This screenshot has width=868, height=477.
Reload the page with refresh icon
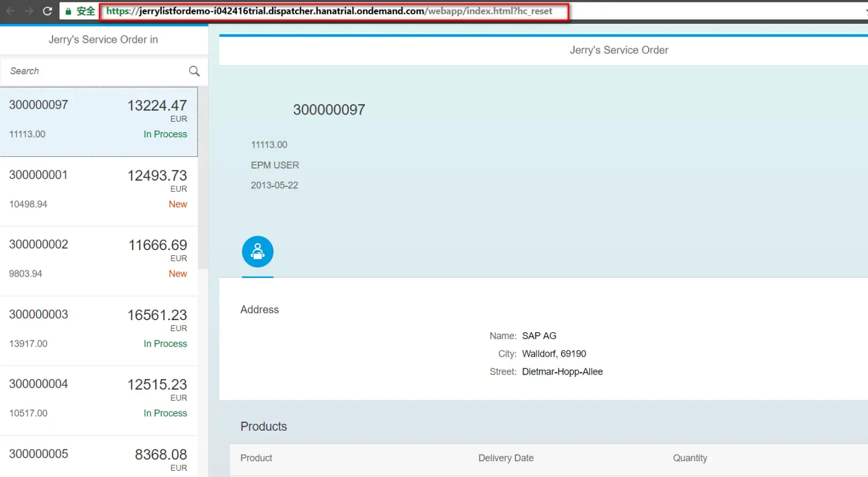coord(47,11)
